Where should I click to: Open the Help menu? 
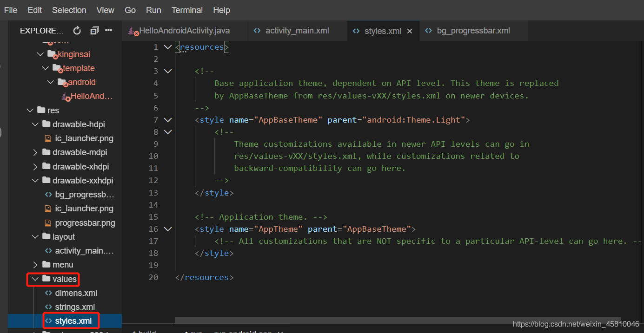pos(221,10)
